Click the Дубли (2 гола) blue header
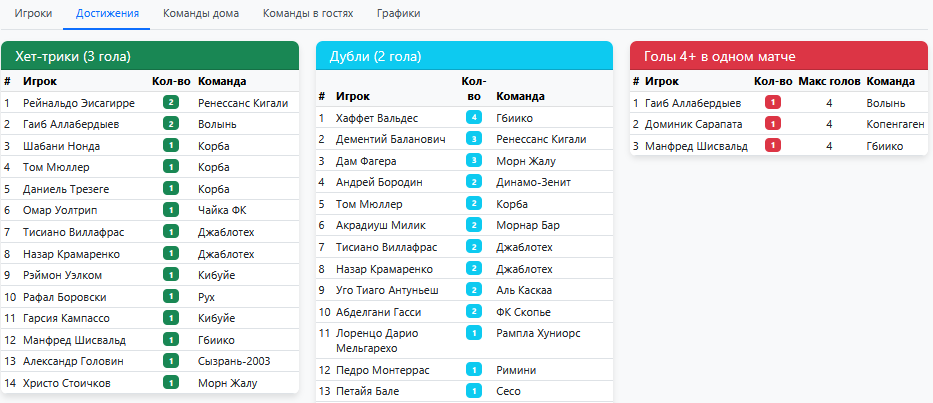The width and height of the screenshot is (933, 403). (x=463, y=56)
